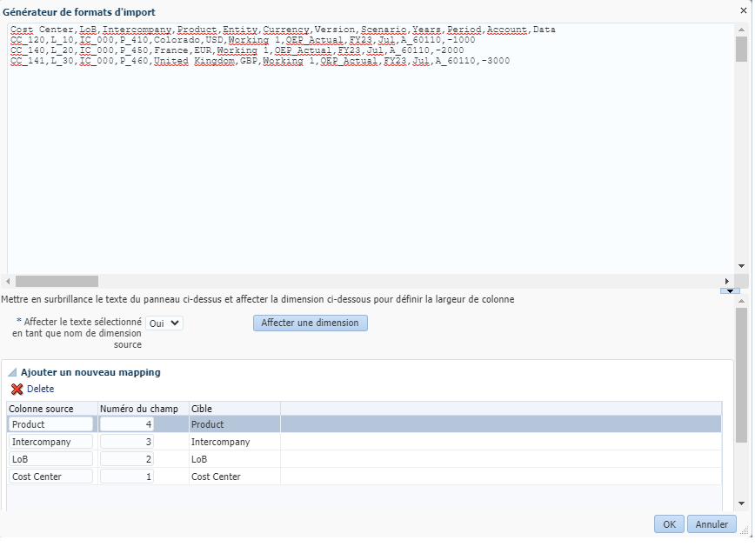The width and height of the screenshot is (755, 560).
Task: Click the text pane vertical scrollbar thumb
Action: (x=741, y=49)
